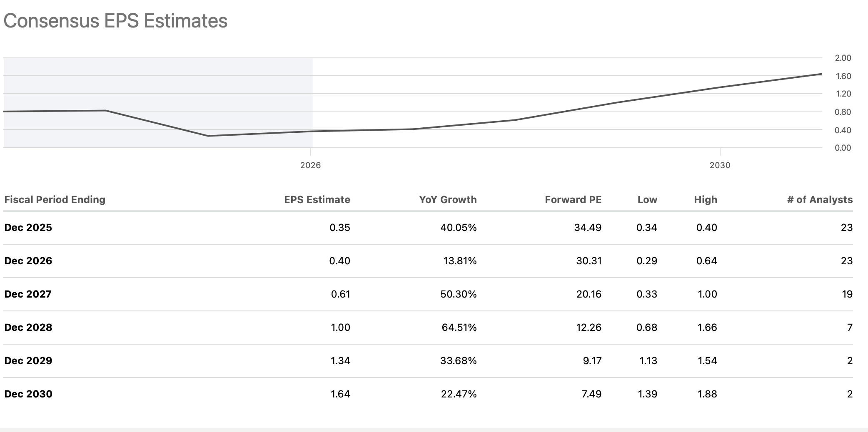Image resolution: width=868 pixels, height=432 pixels.
Task: Click the Low column header
Action: pos(647,200)
